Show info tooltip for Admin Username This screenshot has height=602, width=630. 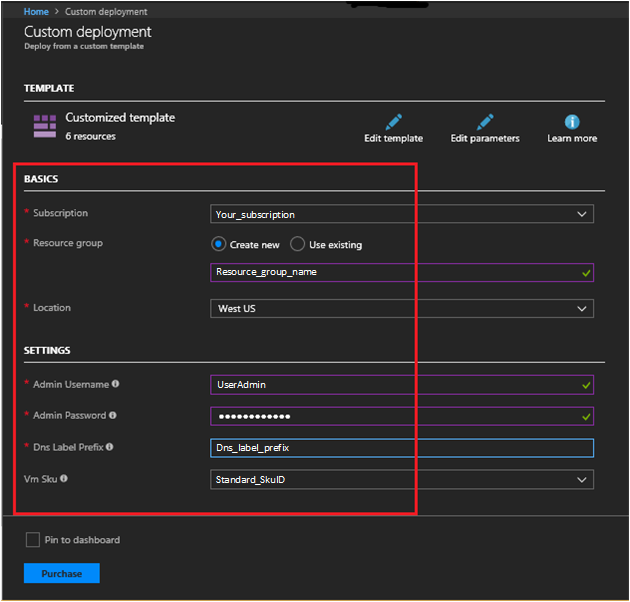click(x=115, y=384)
